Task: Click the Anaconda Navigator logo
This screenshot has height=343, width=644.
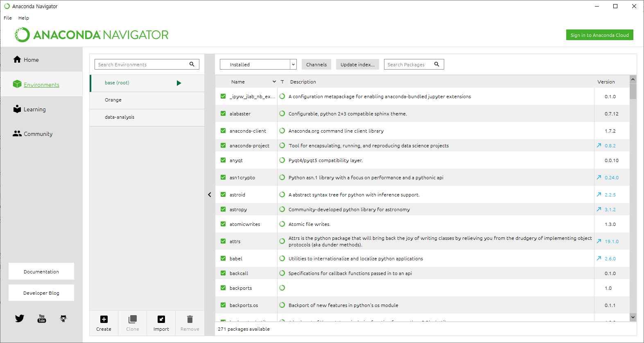Action: (x=92, y=35)
